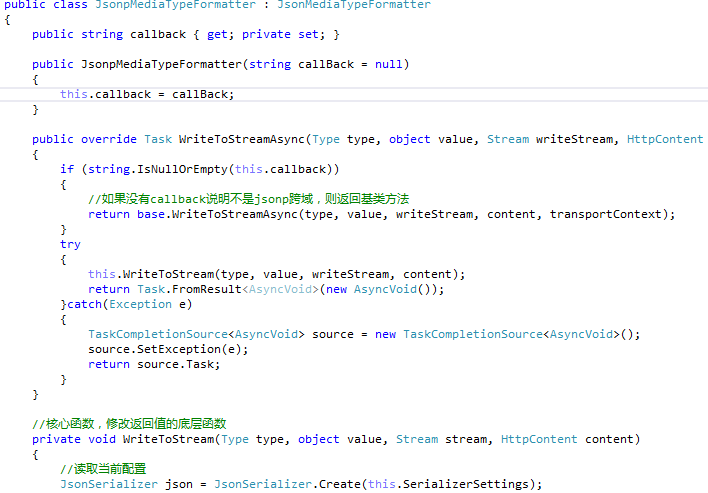Click the comment '//读取当前配置'
The height and width of the screenshot is (493, 708).
(x=103, y=469)
